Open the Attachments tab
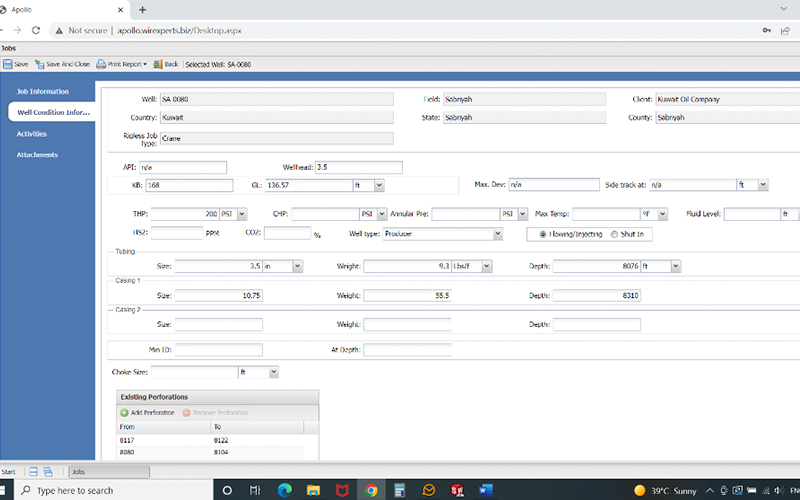The image size is (800, 500). (x=37, y=155)
